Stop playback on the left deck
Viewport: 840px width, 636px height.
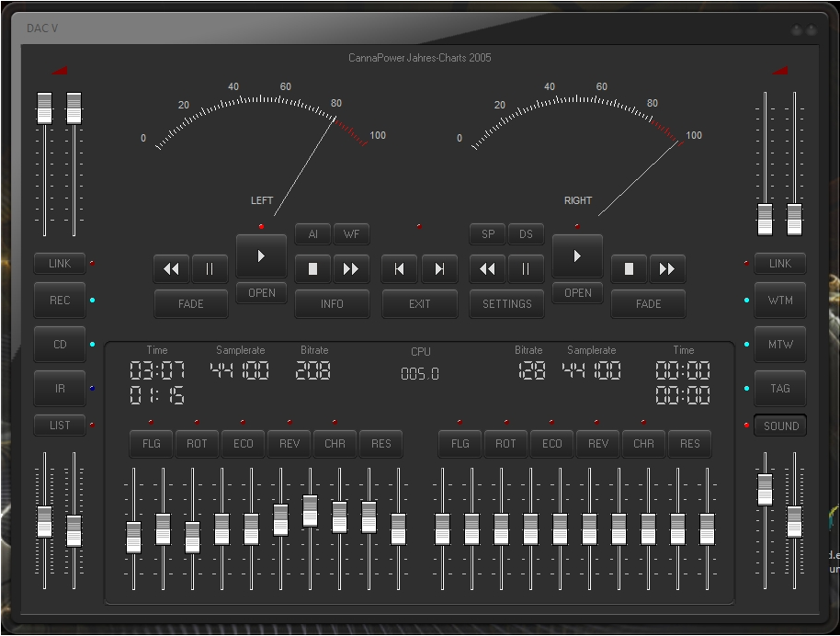[312, 269]
